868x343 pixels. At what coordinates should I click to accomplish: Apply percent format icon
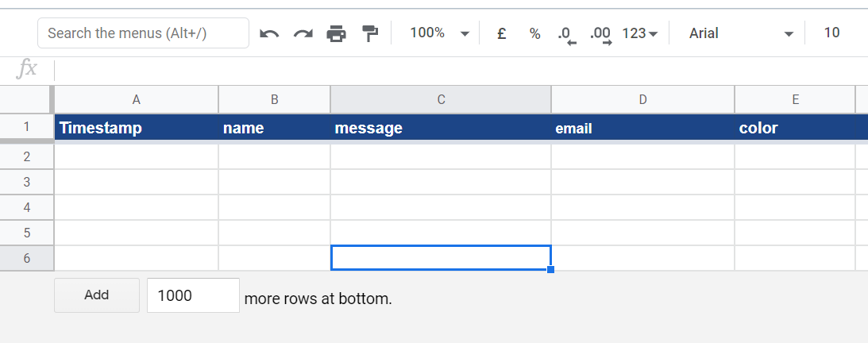point(534,33)
